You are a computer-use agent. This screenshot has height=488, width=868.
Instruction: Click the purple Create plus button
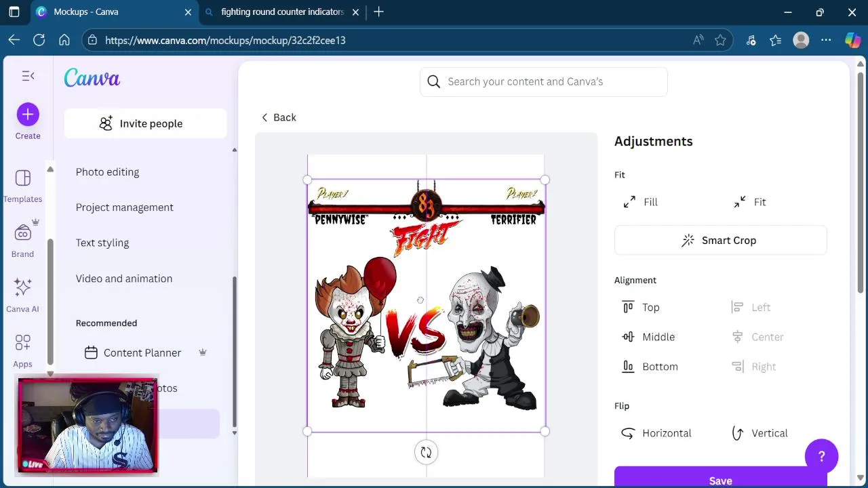coord(28,115)
